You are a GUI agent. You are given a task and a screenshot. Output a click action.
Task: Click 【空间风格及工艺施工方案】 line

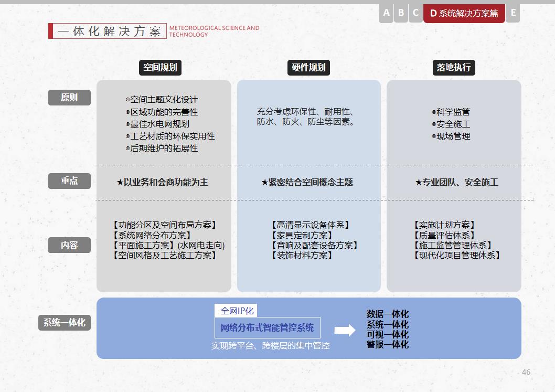coord(165,256)
